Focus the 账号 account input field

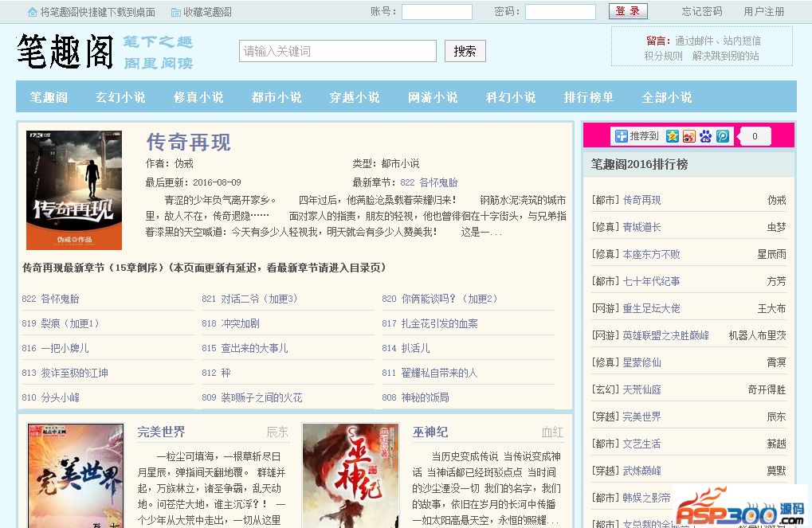pos(437,12)
